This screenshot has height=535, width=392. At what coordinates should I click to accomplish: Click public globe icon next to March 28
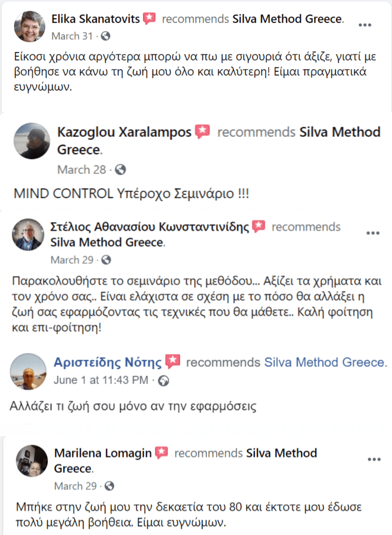click(x=121, y=169)
